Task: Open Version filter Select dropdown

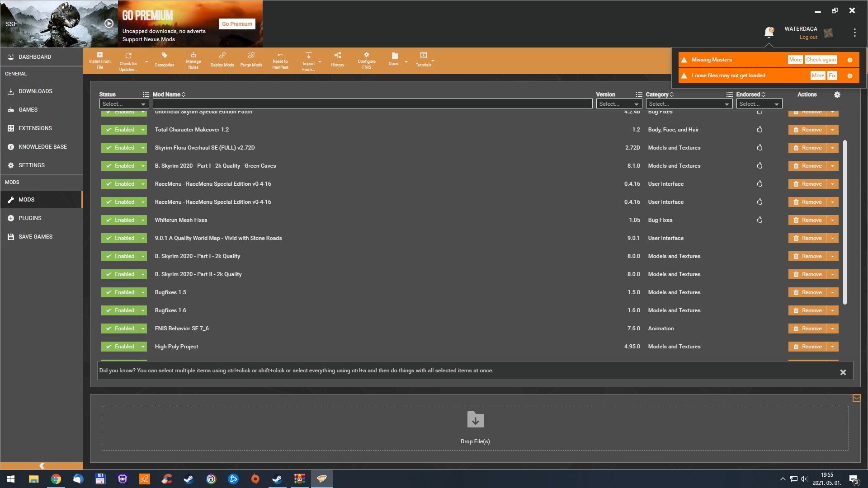Action: pos(619,104)
